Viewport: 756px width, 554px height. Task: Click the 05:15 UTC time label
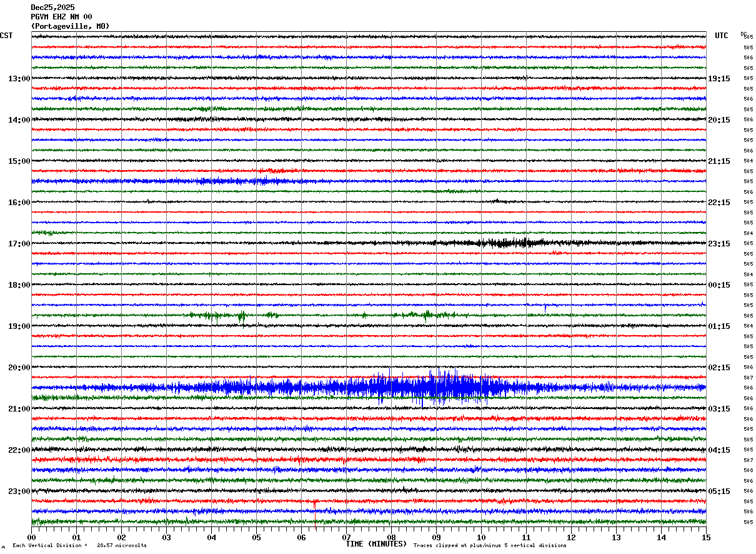click(x=719, y=491)
